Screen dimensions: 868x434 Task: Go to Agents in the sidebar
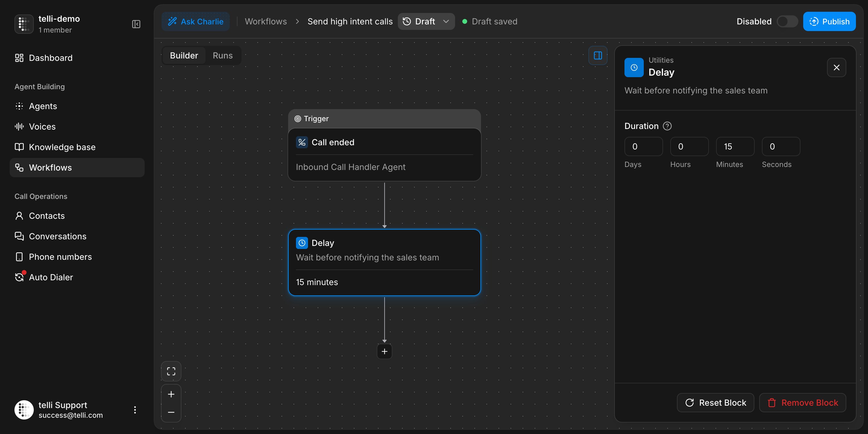tap(77, 106)
